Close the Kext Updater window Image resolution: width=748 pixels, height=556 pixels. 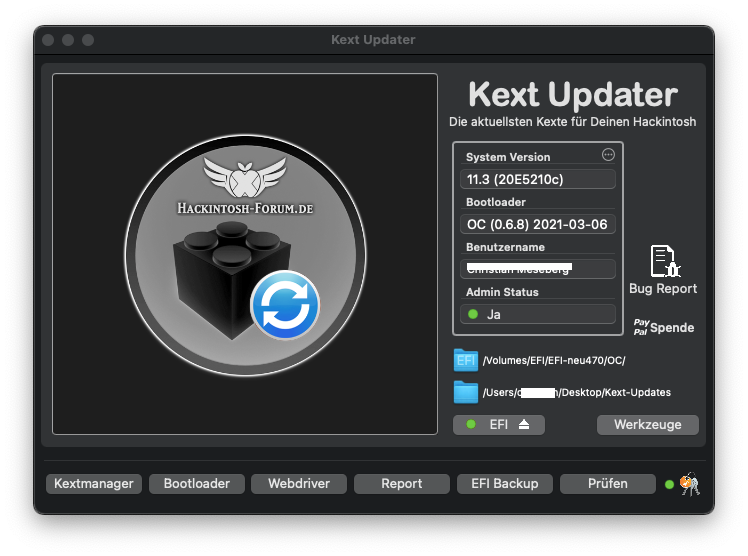click(48, 40)
